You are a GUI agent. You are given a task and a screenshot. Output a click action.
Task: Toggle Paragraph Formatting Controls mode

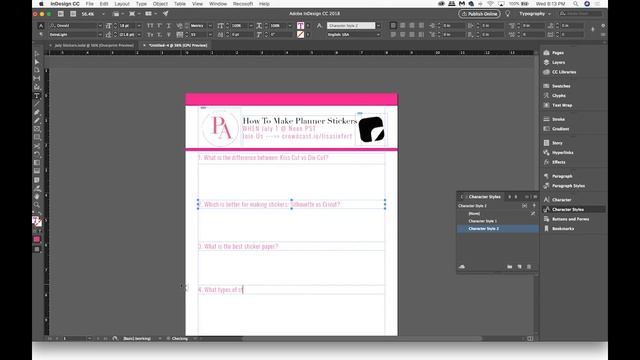(41, 35)
